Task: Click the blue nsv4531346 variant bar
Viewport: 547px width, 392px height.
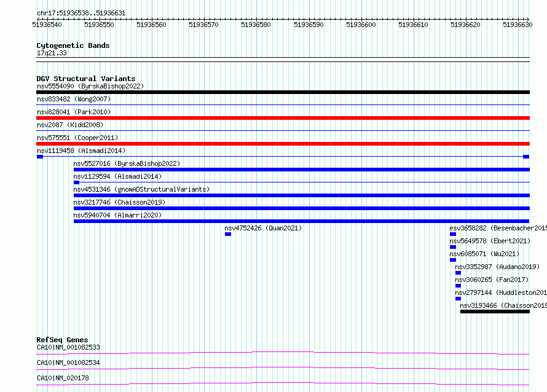Action: (302, 195)
